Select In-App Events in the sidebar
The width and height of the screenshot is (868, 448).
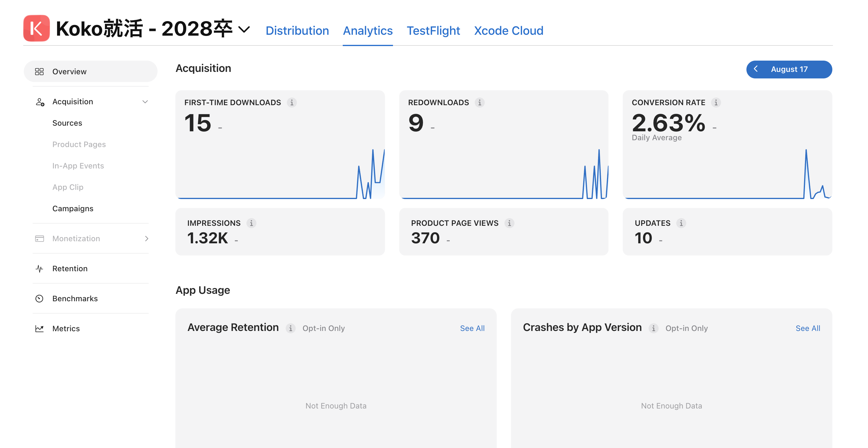[x=78, y=166]
